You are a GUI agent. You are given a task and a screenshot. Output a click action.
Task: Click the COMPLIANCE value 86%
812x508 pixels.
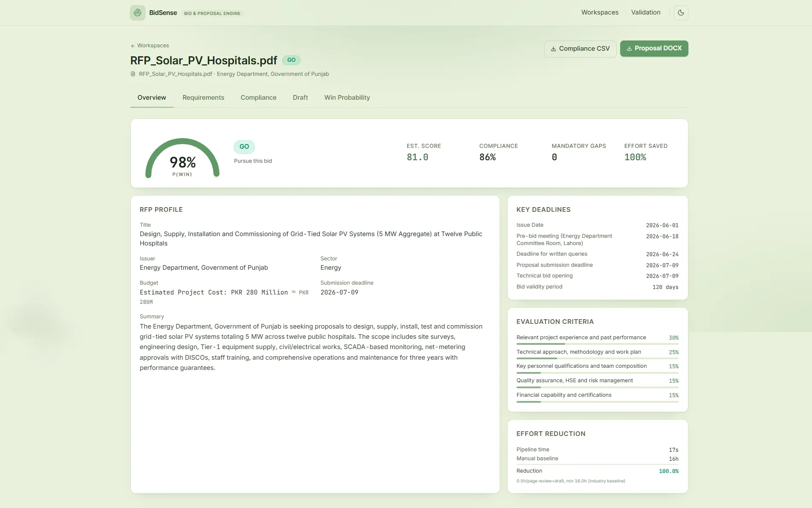click(x=487, y=157)
